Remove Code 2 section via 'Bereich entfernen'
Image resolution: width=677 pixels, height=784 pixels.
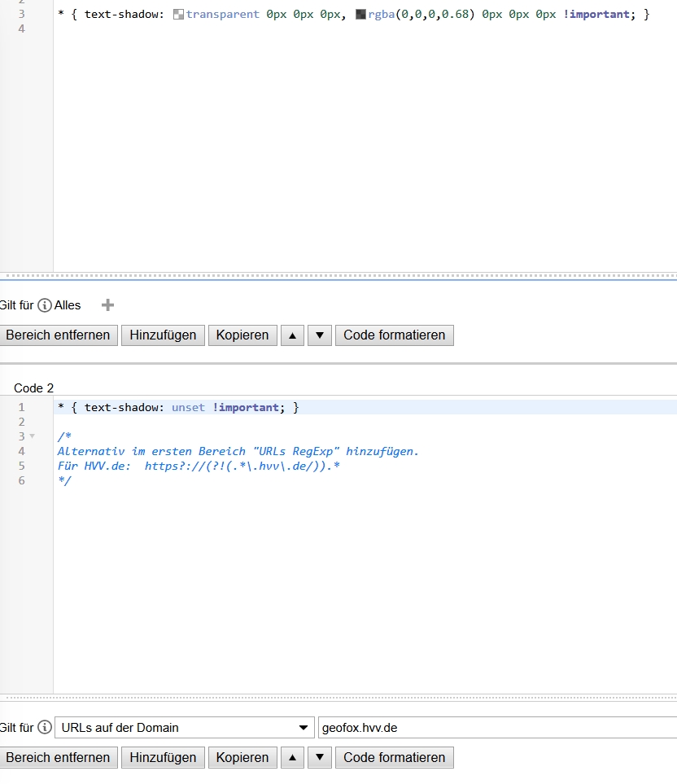tap(58, 758)
